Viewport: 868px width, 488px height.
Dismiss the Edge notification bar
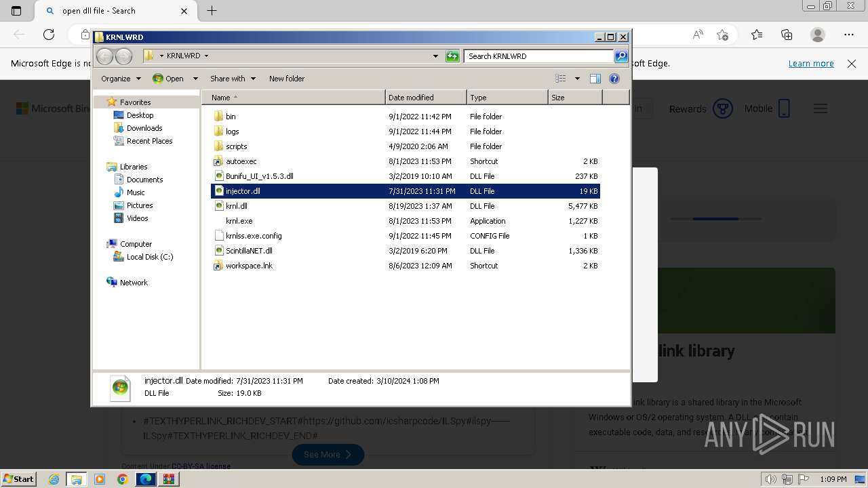point(852,64)
